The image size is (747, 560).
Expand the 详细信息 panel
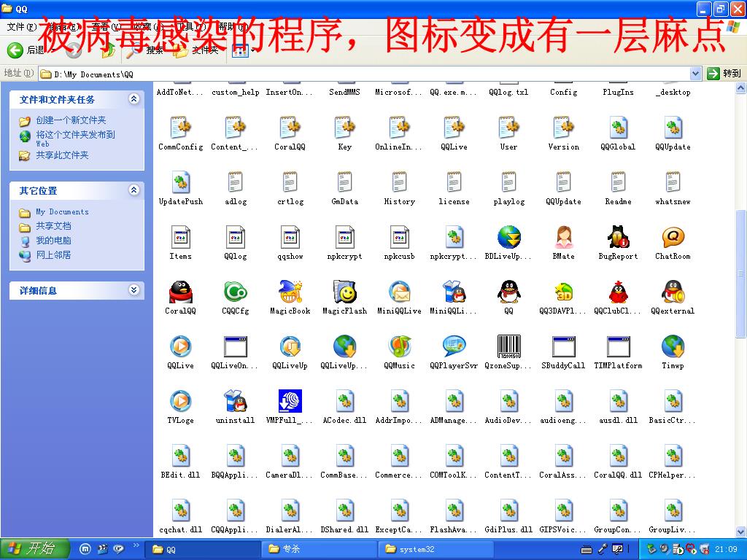tap(134, 290)
